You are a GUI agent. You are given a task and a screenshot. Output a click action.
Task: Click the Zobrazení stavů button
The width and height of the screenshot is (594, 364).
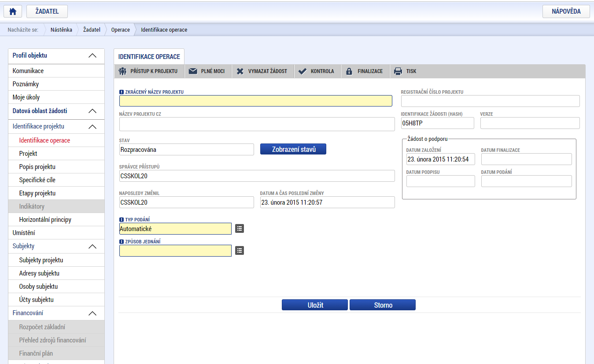pyautogui.click(x=293, y=149)
